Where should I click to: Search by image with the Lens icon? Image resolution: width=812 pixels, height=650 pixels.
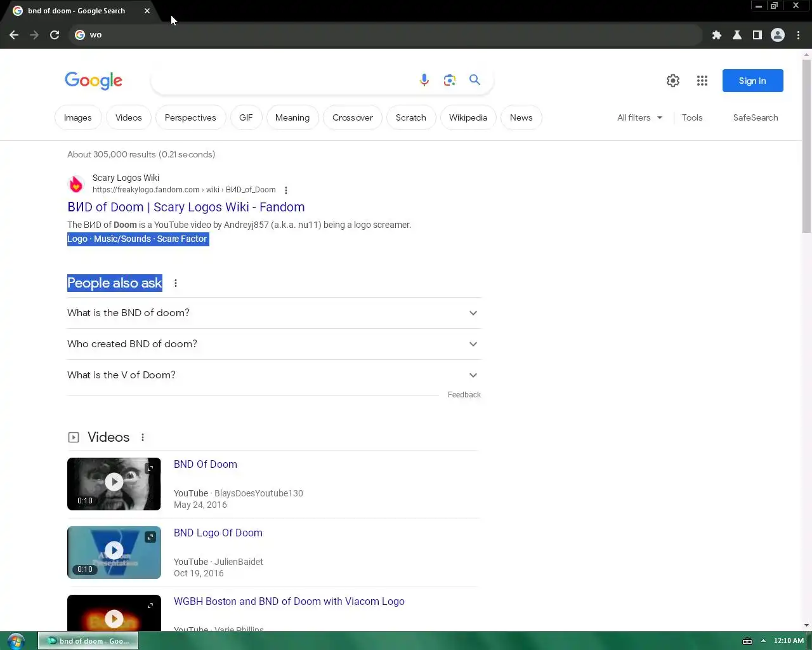(x=450, y=80)
